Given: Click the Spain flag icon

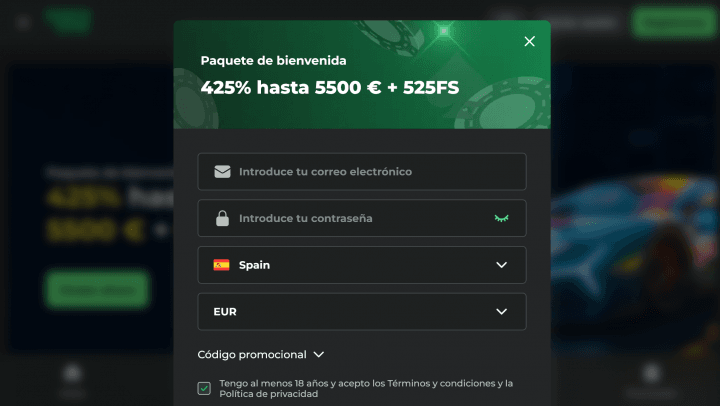Looking at the screenshot, I should coord(221,265).
